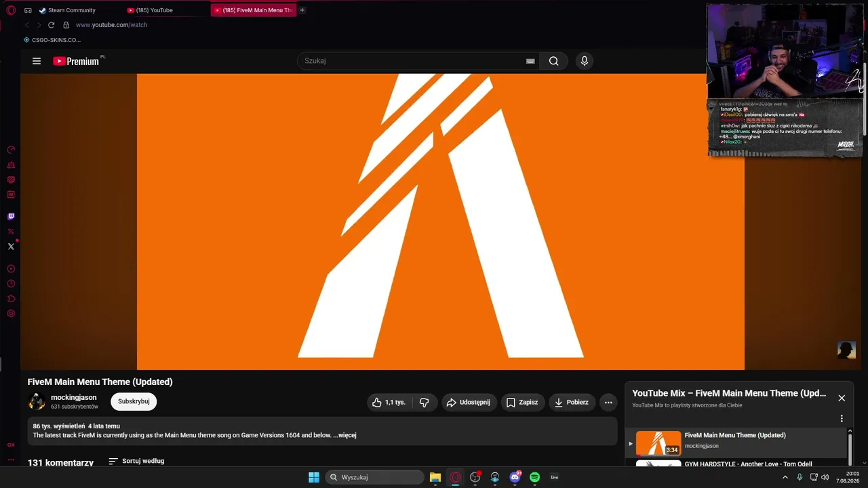
Task: Open YouTube Mix playlist options menu
Action: [x=842, y=419]
